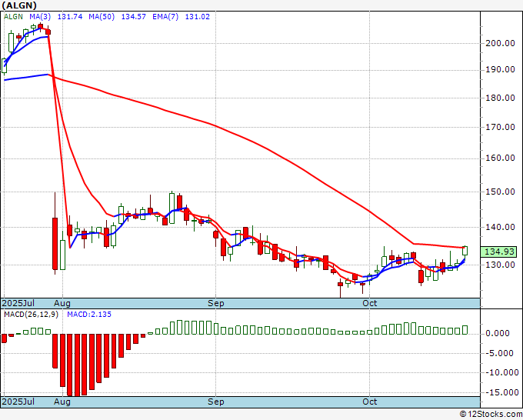Click the MACD(26,12,9) indicator label

click(31, 315)
